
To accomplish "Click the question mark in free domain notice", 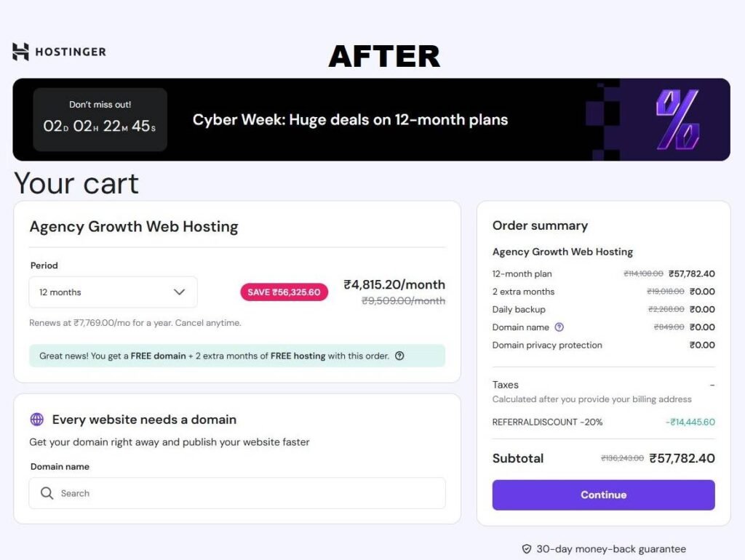I will pos(399,356).
